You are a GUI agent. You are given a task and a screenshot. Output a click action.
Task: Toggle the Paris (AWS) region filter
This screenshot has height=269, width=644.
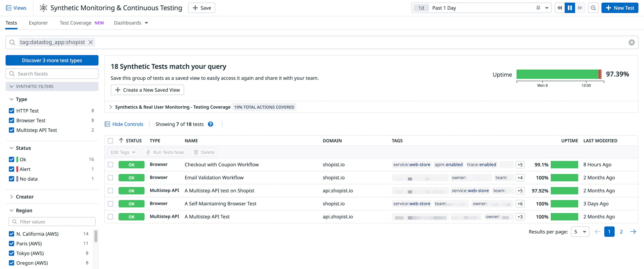(12, 244)
